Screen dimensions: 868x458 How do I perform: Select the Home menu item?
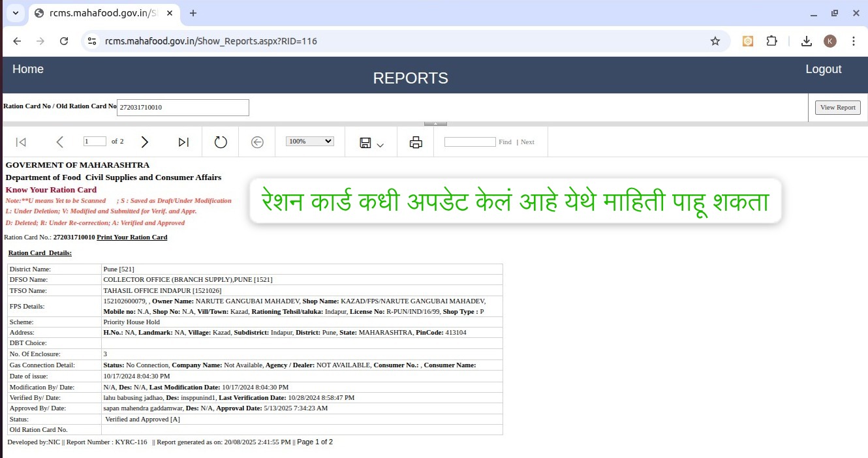click(27, 69)
